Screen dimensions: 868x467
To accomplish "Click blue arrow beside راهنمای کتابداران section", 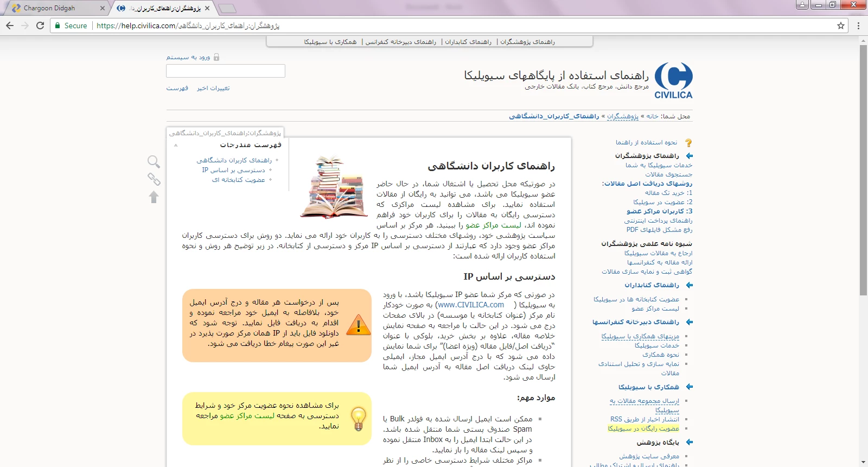I will (x=690, y=285).
